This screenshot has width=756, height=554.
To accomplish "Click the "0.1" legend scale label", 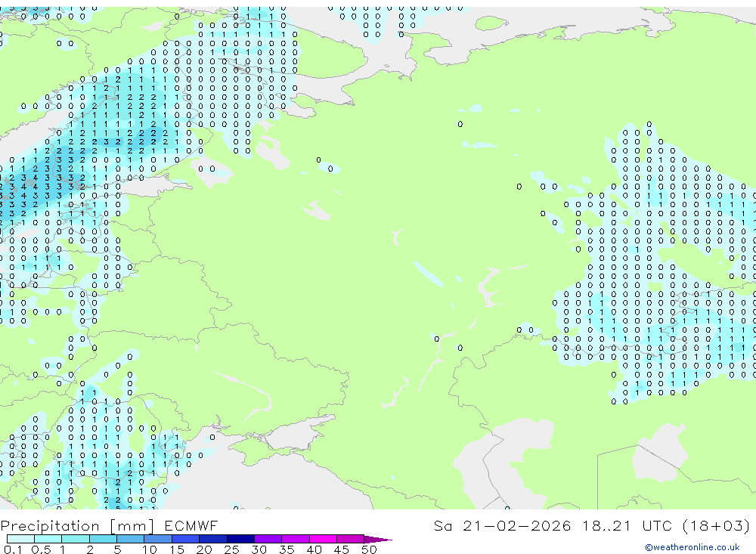I will [x=13, y=549].
